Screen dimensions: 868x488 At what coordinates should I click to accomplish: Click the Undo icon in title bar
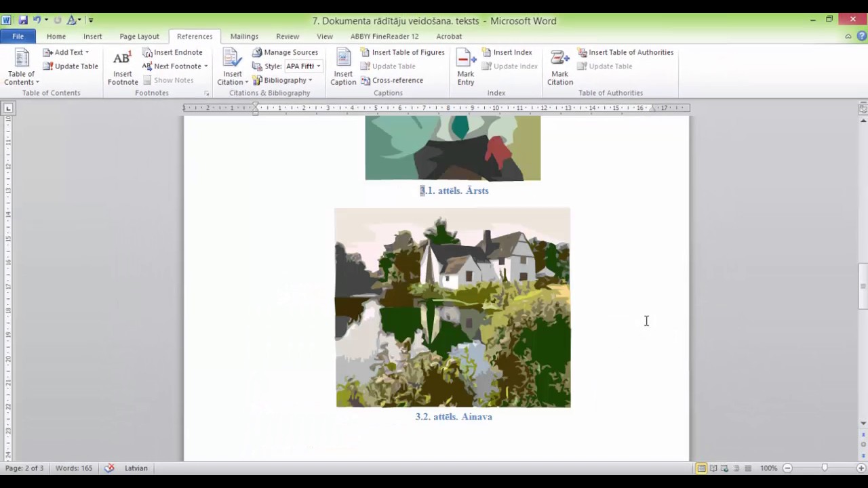(37, 20)
